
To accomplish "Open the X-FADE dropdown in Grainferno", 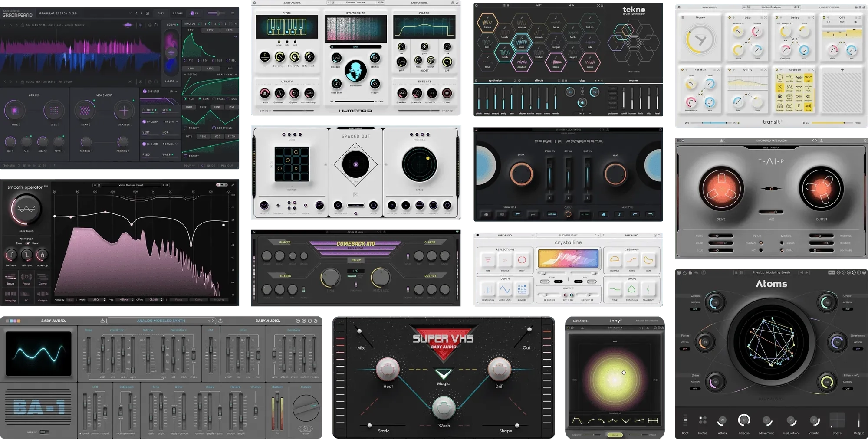I will (171, 82).
